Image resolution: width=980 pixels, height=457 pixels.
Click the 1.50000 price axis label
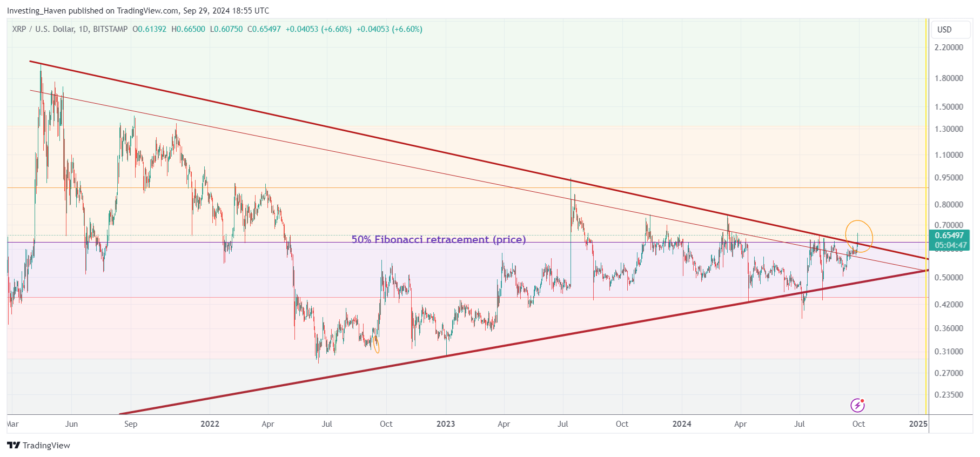[949, 107]
